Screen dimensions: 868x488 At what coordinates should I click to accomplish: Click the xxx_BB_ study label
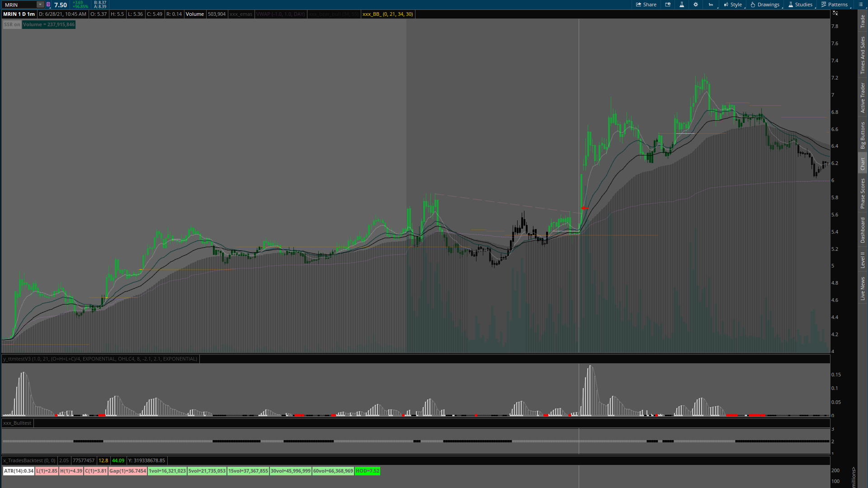(x=387, y=14)
